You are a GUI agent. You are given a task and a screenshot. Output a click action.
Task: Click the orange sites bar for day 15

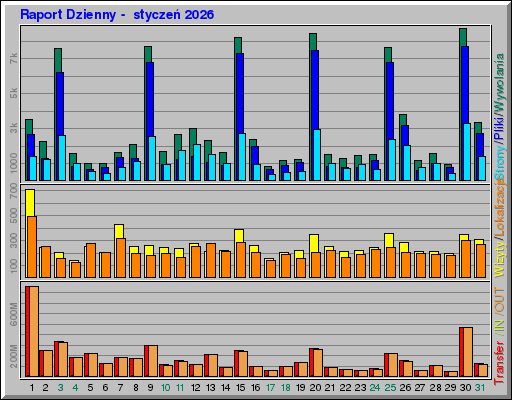click(241, 260)
